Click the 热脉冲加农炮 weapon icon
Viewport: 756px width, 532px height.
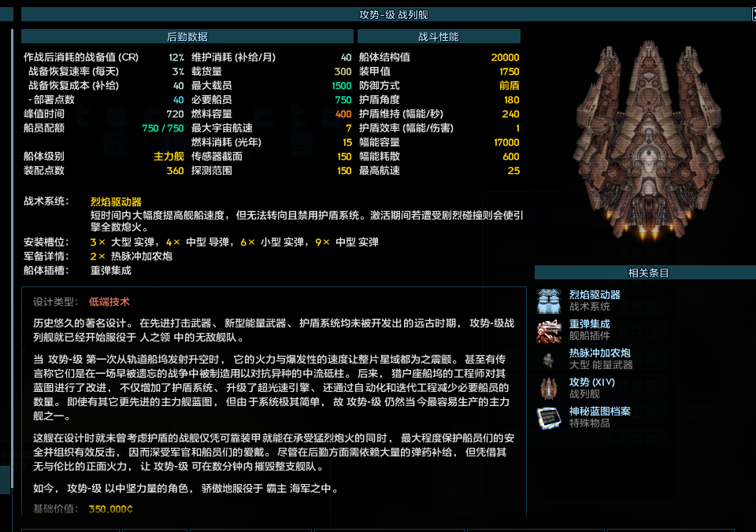click(x=549, y=360)
